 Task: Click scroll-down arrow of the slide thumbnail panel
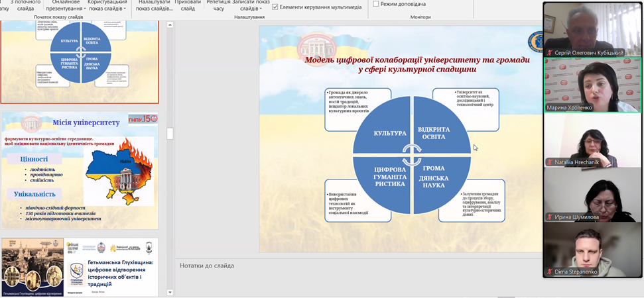tap(170, 292)
